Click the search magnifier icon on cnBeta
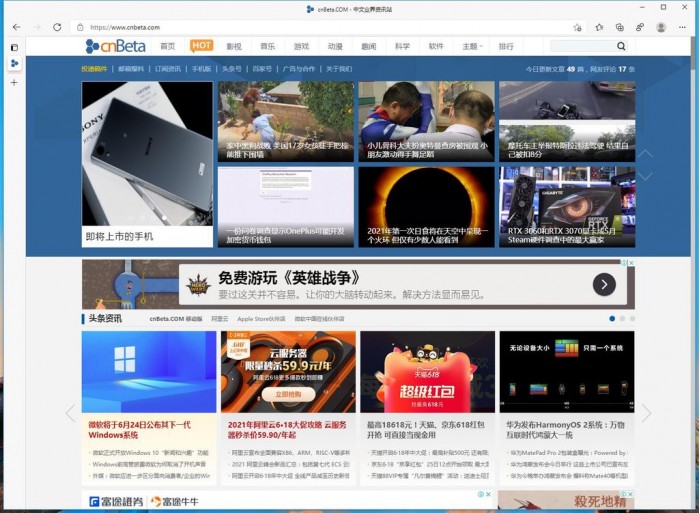 pyautogui.click(x=621, y=46)
